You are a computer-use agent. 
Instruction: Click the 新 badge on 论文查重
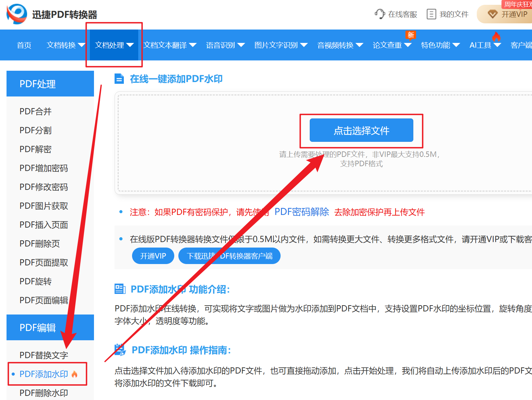pyautogui.click(x=411, y=35)
